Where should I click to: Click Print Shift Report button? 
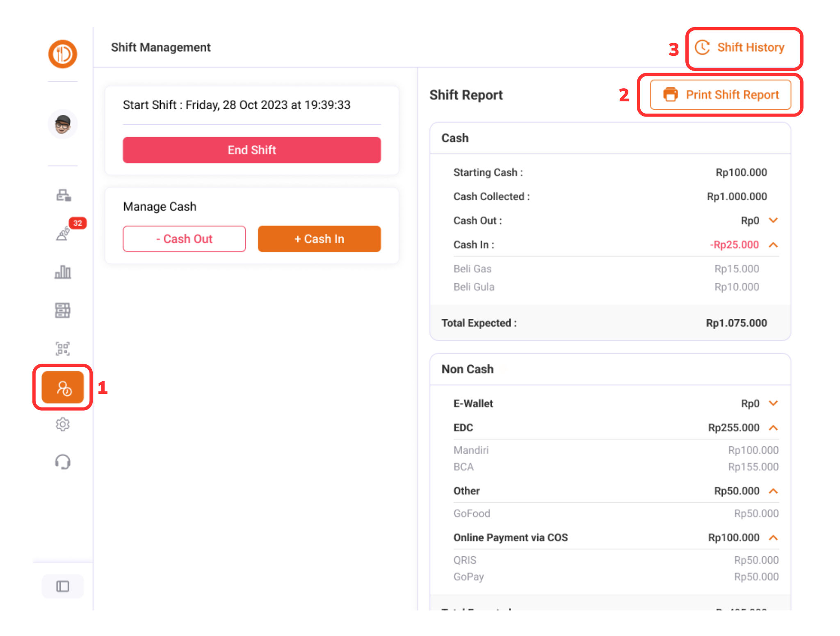pos(720,95)
